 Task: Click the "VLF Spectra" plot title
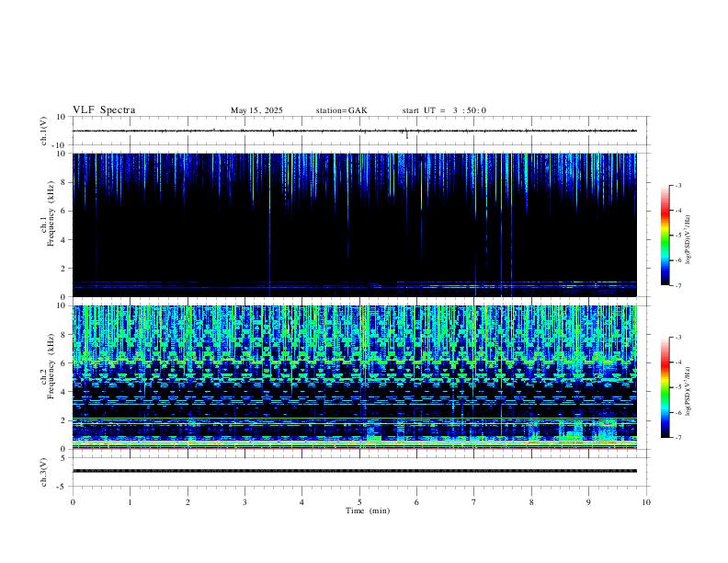coord(104,110)
